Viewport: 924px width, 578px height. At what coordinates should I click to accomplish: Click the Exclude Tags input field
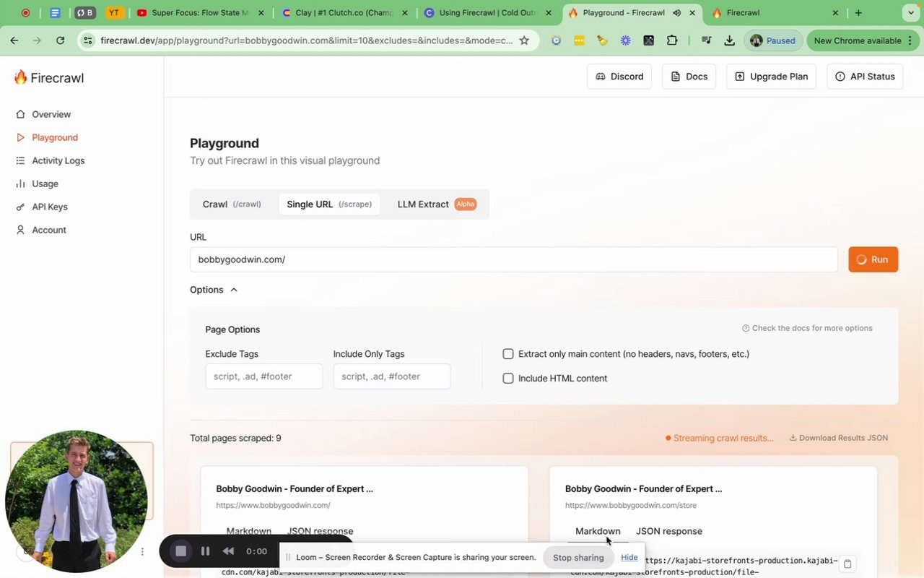point(263,376)
